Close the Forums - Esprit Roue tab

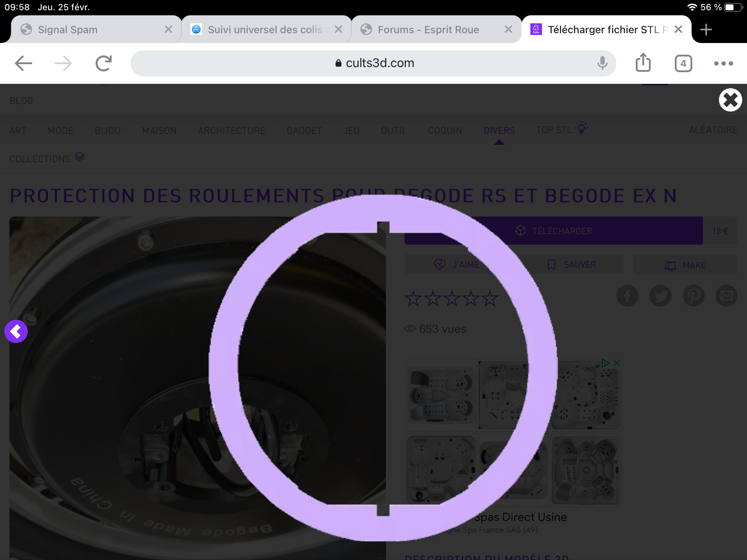(x=508, y=29)
